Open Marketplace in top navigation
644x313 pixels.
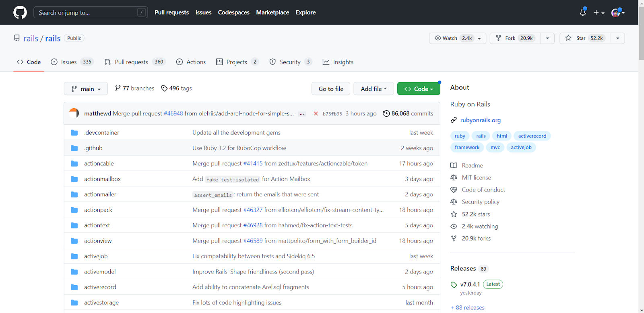272,12
